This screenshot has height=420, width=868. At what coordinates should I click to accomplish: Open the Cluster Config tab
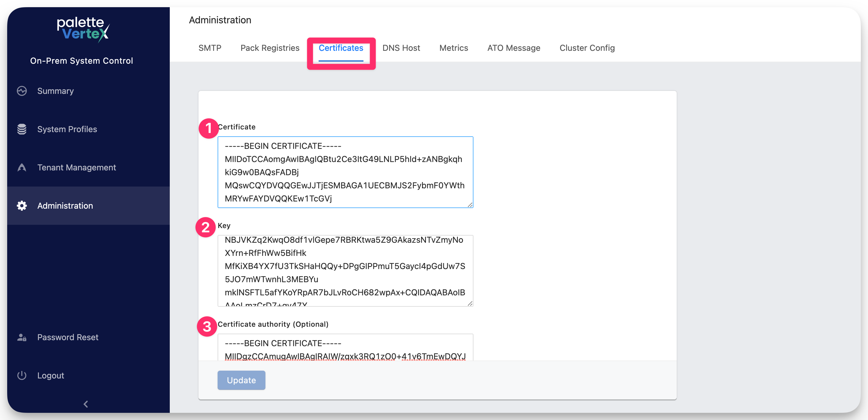[587, 48]
